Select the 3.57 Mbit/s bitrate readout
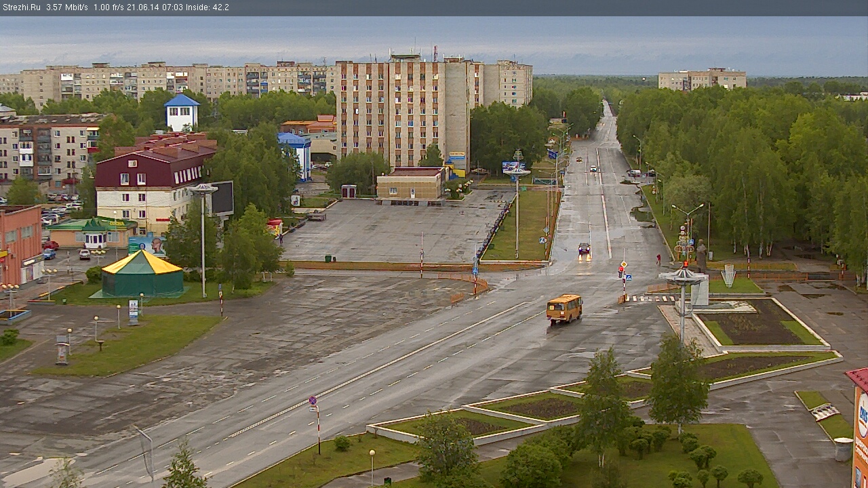 [x=66, y=7]
